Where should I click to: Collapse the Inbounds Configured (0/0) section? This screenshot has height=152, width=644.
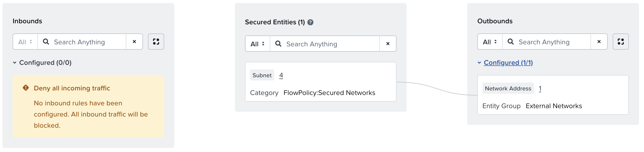(15, 63)
